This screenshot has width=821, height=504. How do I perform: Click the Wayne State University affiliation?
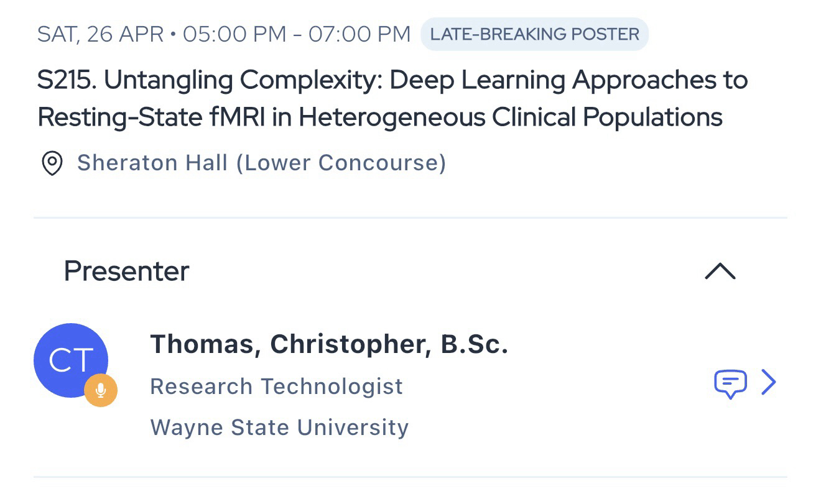point(279,428)
